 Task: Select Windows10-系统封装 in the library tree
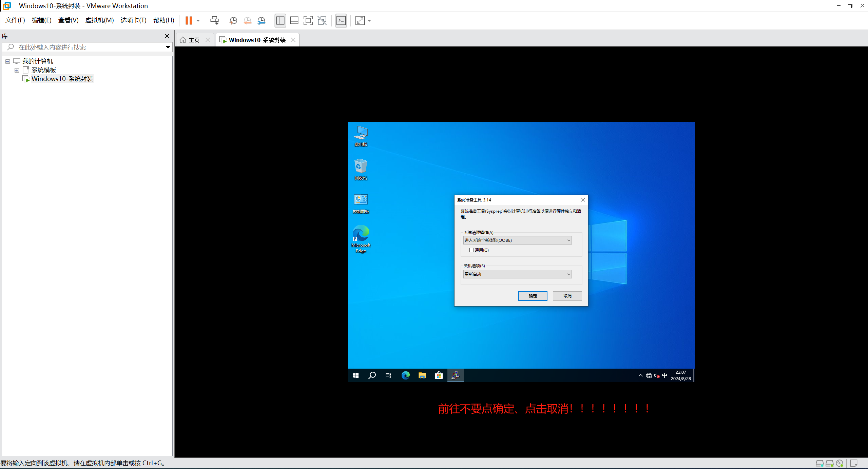[62, 79]
